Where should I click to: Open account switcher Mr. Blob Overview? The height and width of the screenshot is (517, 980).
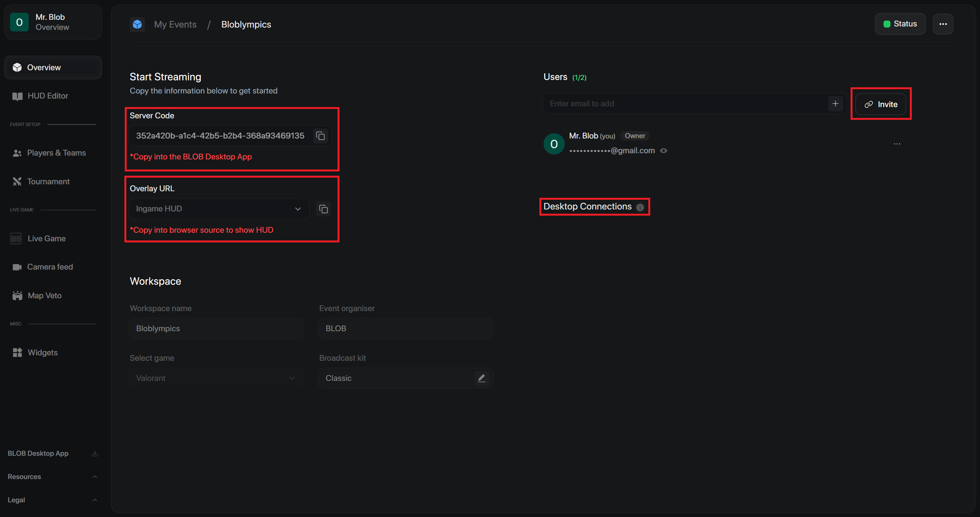click(x=53, y=22)
